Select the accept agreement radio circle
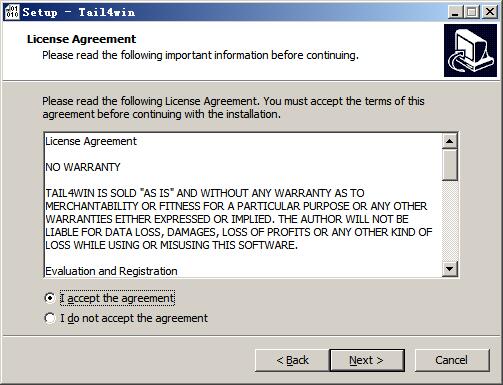The image size is (503, 385). (50, 298)
